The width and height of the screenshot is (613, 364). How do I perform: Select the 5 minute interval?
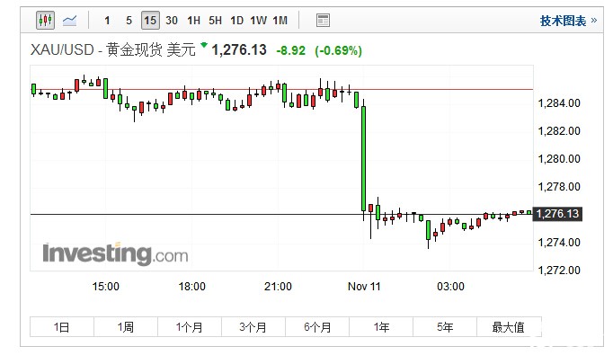tap(129, 20)
